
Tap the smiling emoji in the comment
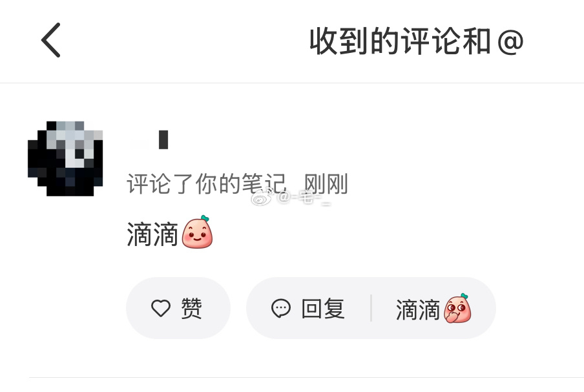point(197,232)
